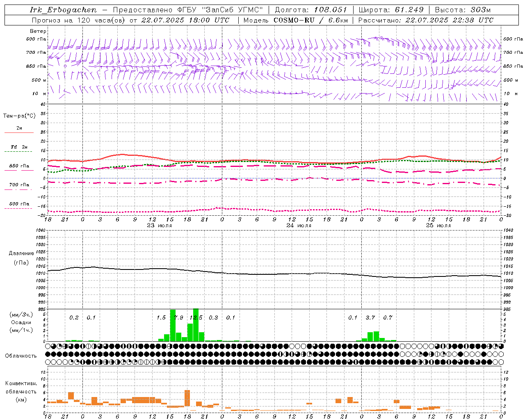The width and height of the screenshot is (525, 420).
Task: Click the 1.5 precipitation total value
Action: tap(161, 317)
